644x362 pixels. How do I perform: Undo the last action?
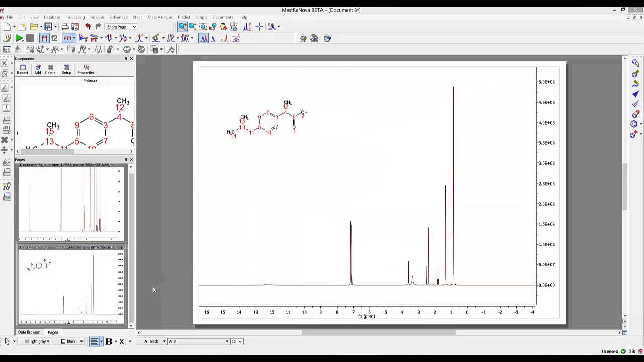click(88, 27)
